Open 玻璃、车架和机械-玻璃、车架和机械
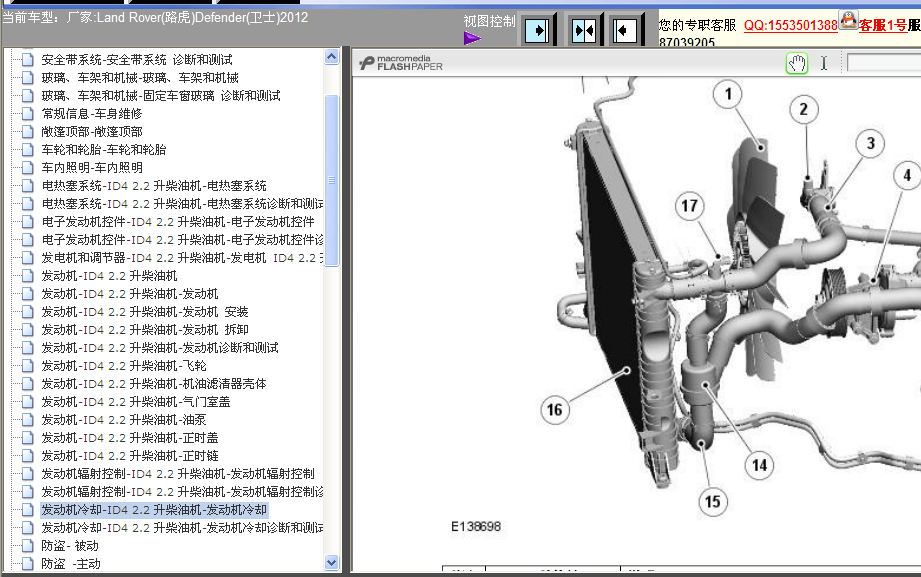Viewport: 921px width, 577px height. point(140,78)
